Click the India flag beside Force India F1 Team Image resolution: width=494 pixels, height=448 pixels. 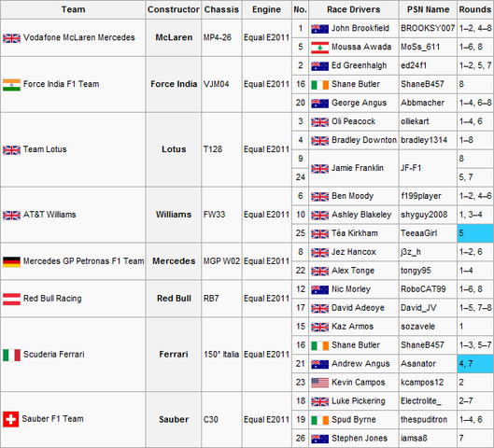pos(11,85)
